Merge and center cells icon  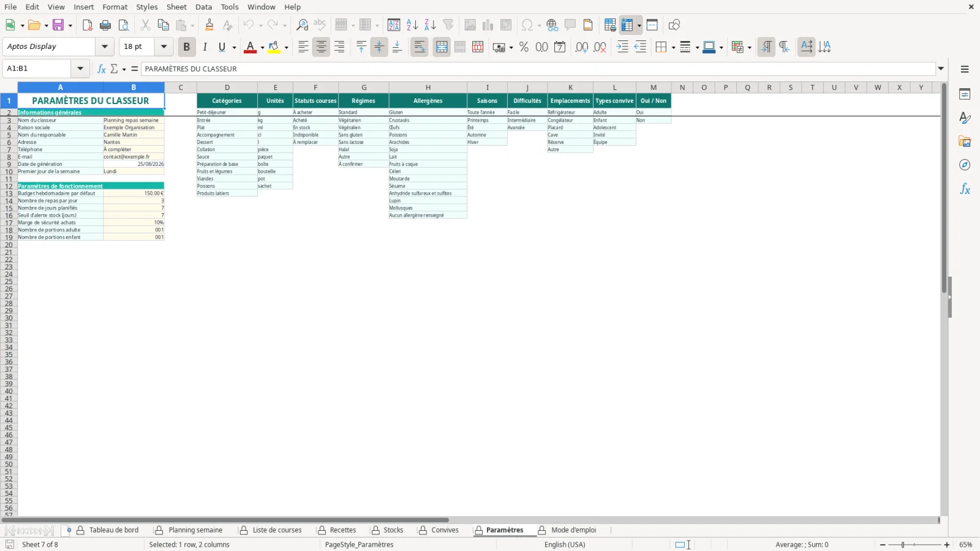coord(442,47)
